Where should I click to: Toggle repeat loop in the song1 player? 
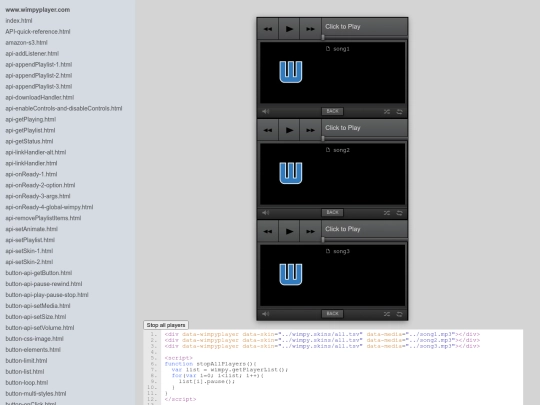[399, 112]
